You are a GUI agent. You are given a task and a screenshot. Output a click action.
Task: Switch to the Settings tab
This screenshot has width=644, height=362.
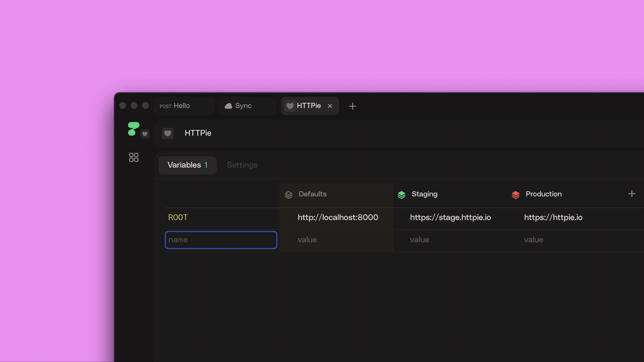coord(242,165)
